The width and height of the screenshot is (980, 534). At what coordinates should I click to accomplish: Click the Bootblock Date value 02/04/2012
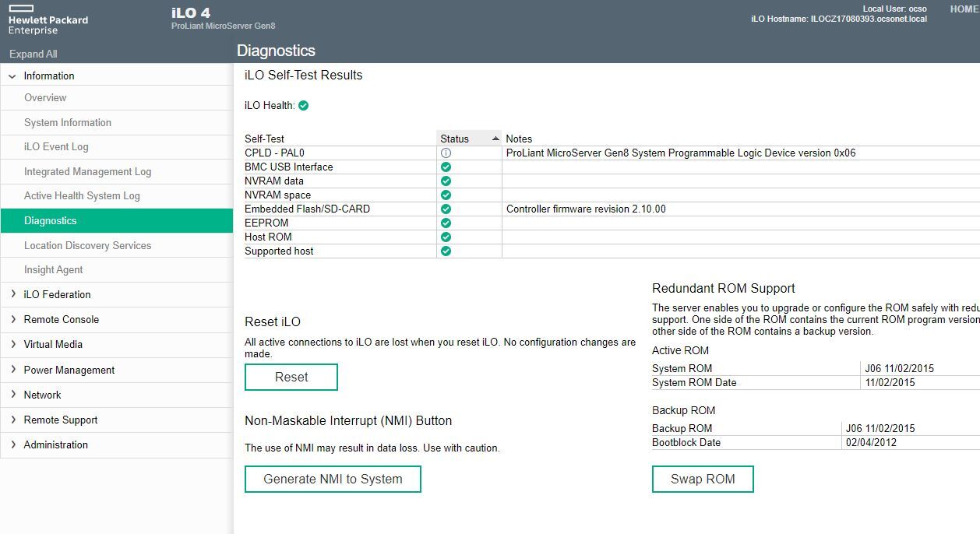point(871,442)
